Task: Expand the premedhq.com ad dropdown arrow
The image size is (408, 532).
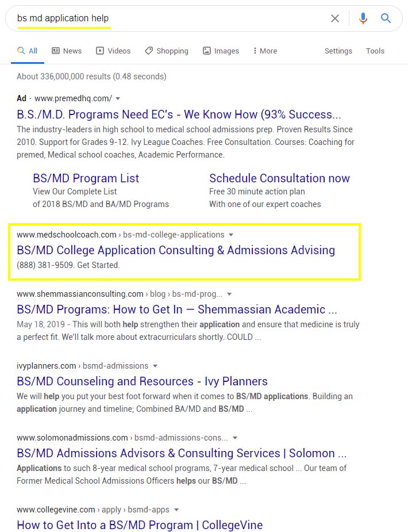Action: tap(118, 99)
